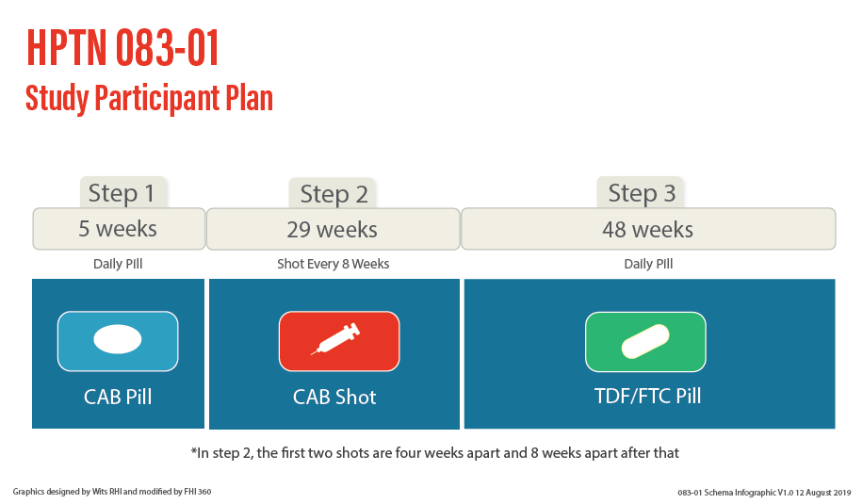
Task: Click Daily Pill text under Step 3
Action: point(648,264)
